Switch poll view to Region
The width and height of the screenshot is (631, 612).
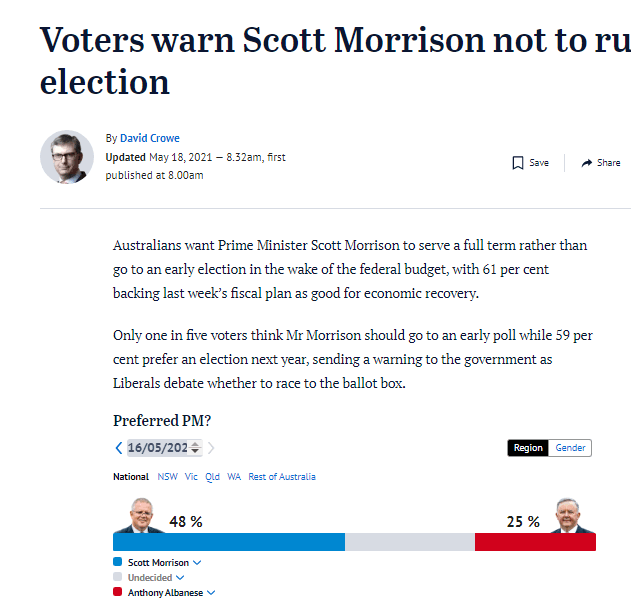coord(528,448)
